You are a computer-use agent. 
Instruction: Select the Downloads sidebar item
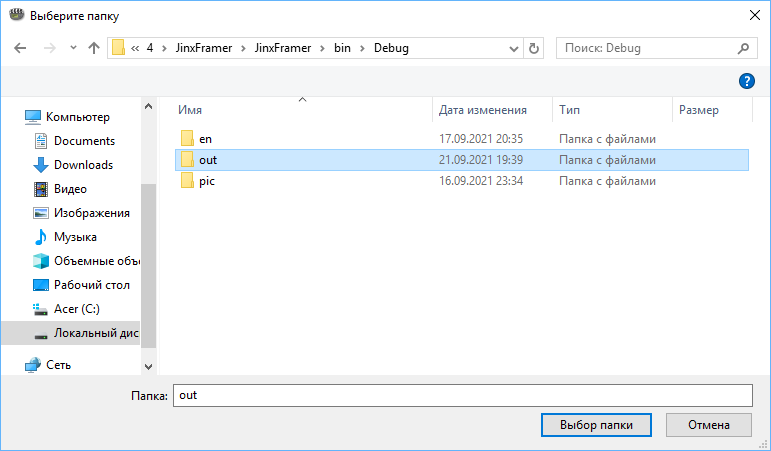(x=84, y=165)
